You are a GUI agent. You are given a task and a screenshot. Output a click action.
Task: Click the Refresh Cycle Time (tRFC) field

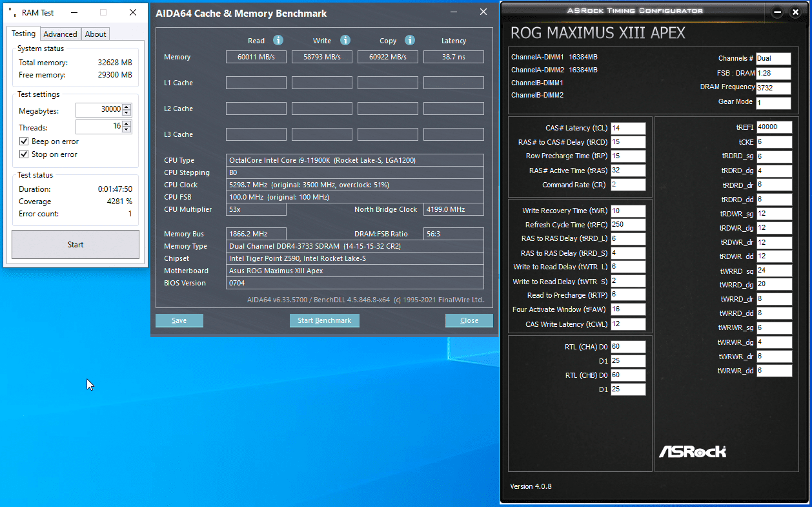point(628,225)
